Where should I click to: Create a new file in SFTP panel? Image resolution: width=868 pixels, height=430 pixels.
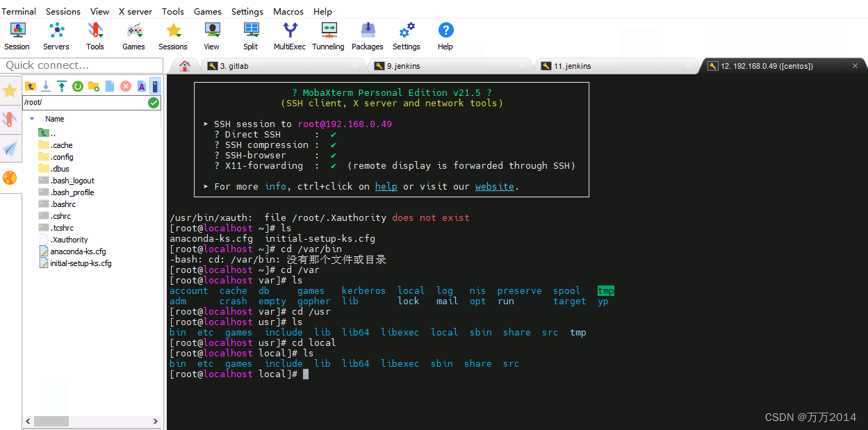pyautogui.click(x=110, y=86)
